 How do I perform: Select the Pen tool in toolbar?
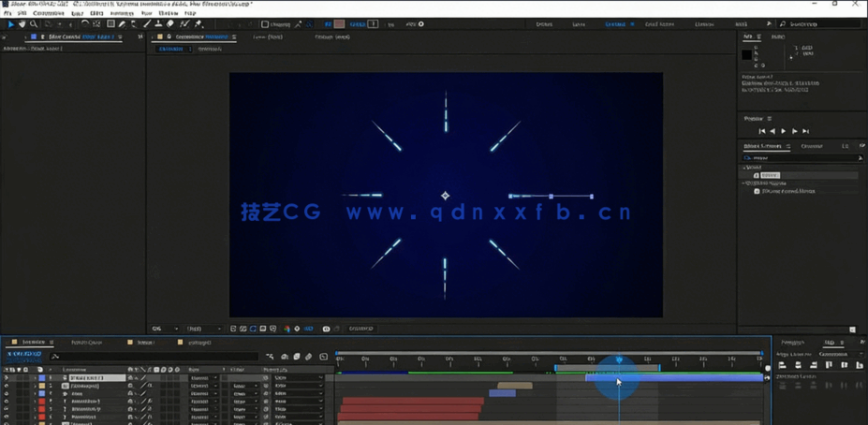[x=123, y=24]
